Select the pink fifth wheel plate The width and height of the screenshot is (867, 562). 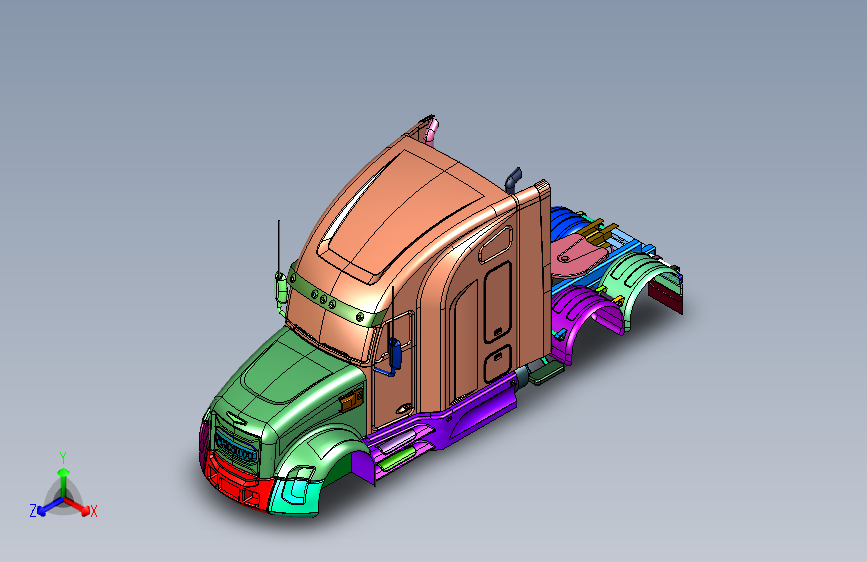click(x=578, y=256)
